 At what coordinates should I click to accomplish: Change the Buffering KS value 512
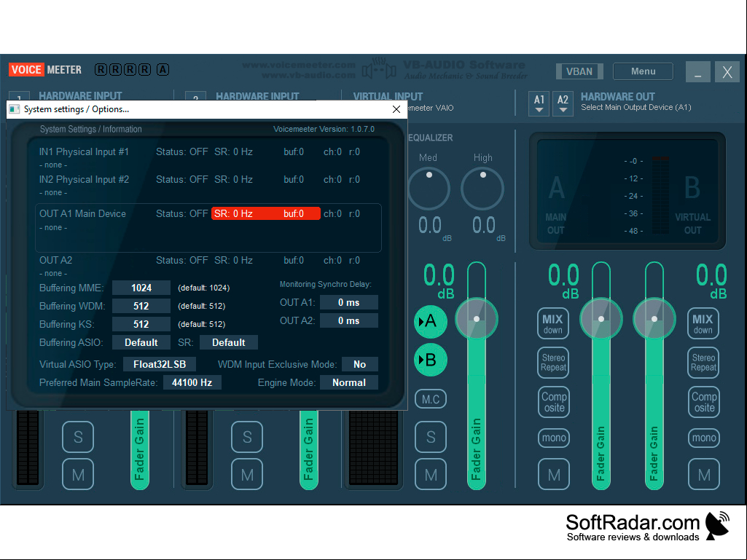click(x=141, y=324)
